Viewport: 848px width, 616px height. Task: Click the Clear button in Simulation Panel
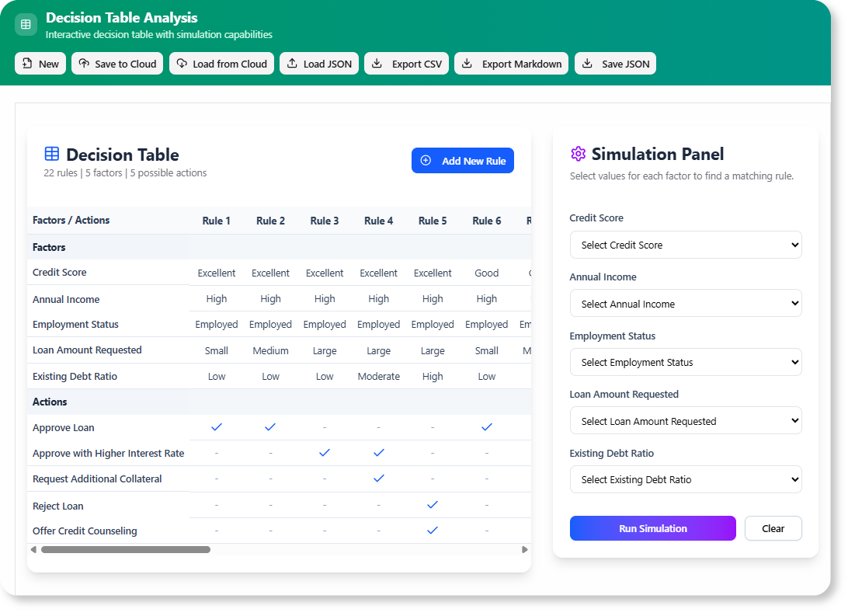[773, 528]
